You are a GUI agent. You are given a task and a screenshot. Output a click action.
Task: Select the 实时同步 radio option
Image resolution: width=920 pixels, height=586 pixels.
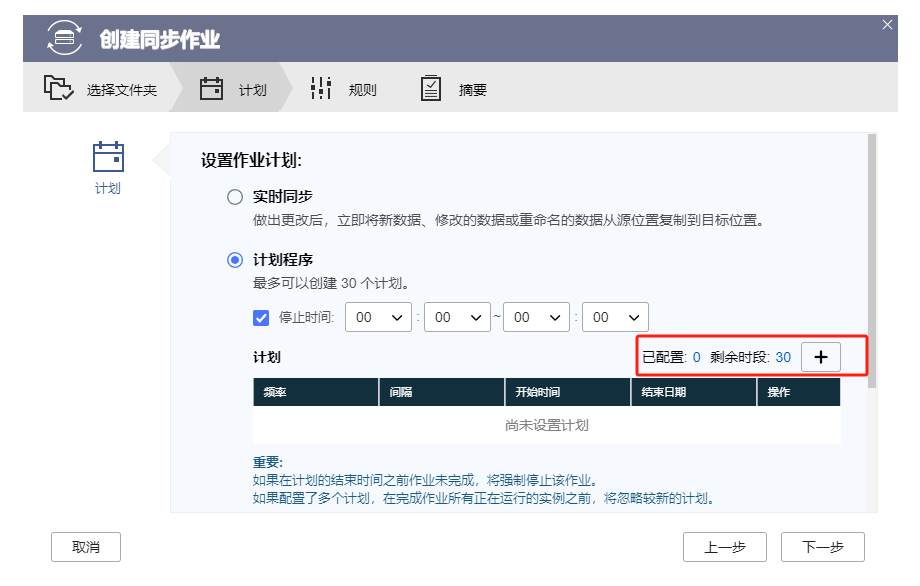click(235, 197)
